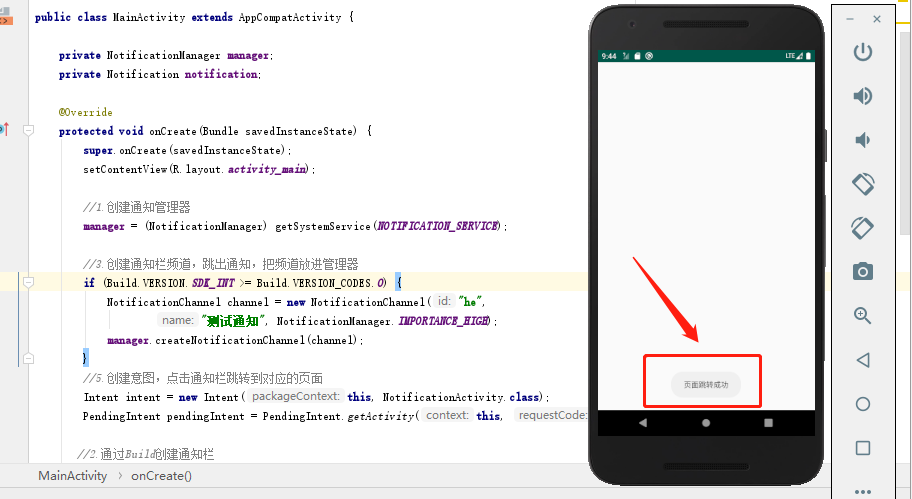
Task: Click the comment starting //3. 创建通知栏频道
Action: pyautogui.click(x=220, y=264)
